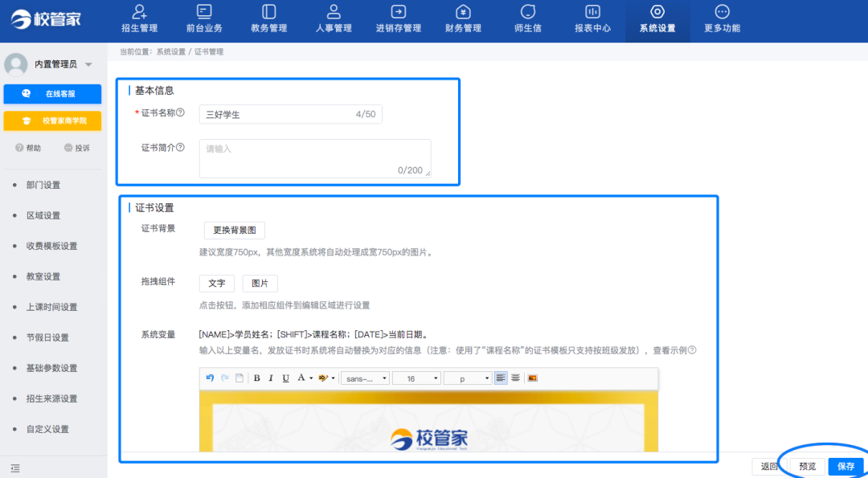Screen dimensions: 868x478
Task: Collapse the left sidebar menu icon
Action: pyautogui.click(x=15, y=468)
